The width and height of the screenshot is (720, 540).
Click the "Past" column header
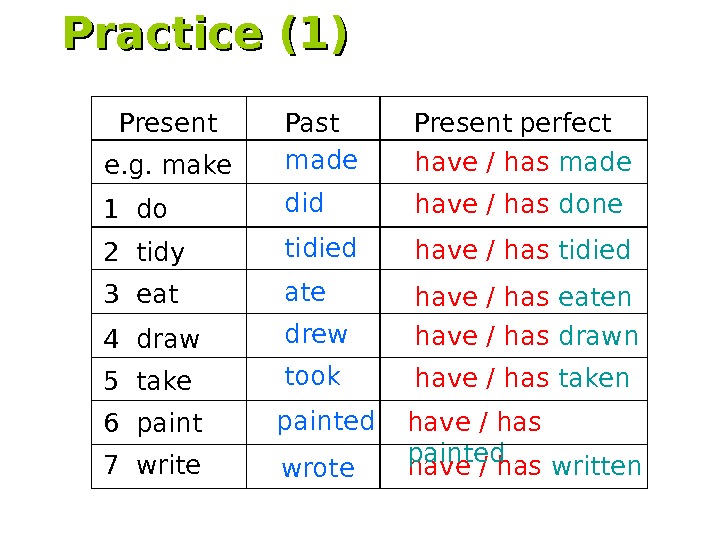click(312, 123)
